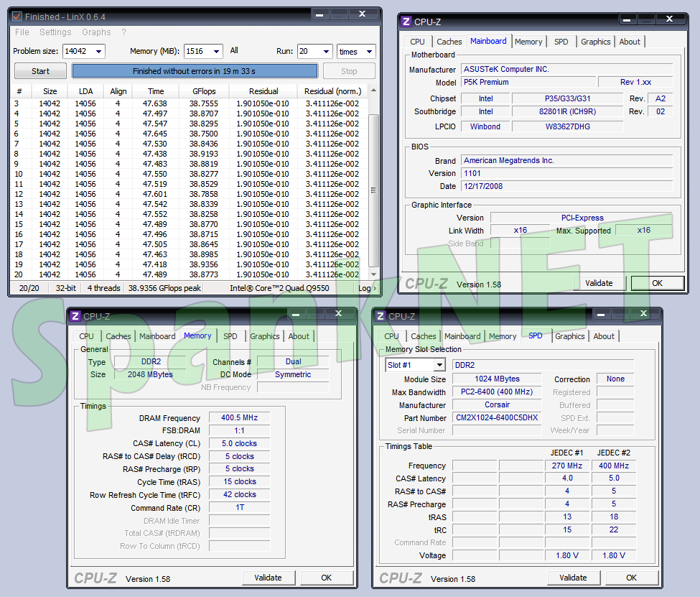Viewport: 700px width, 597px height.
Task: Open the Log panel in LinX status bar
Action: point(367,288)
